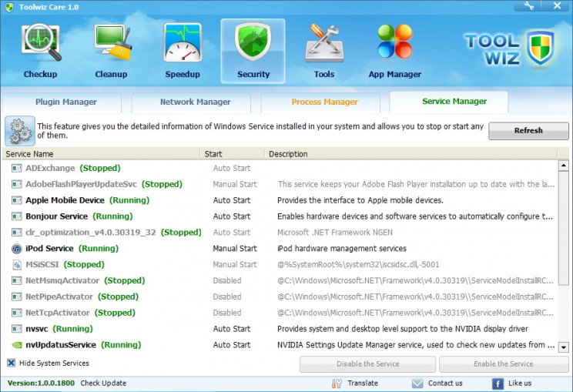Open the Speedup gauge icon
The height and width of the screenshot is (392, 573).
tap(183, 42)
